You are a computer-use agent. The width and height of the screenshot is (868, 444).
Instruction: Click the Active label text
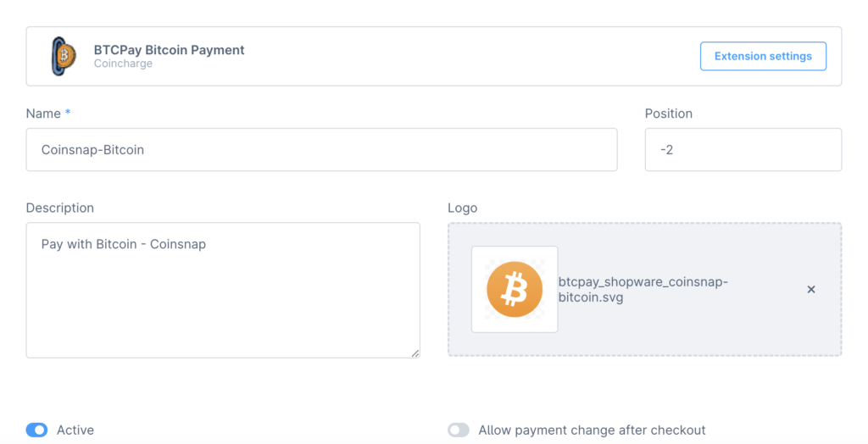click(x=75, y=430)
